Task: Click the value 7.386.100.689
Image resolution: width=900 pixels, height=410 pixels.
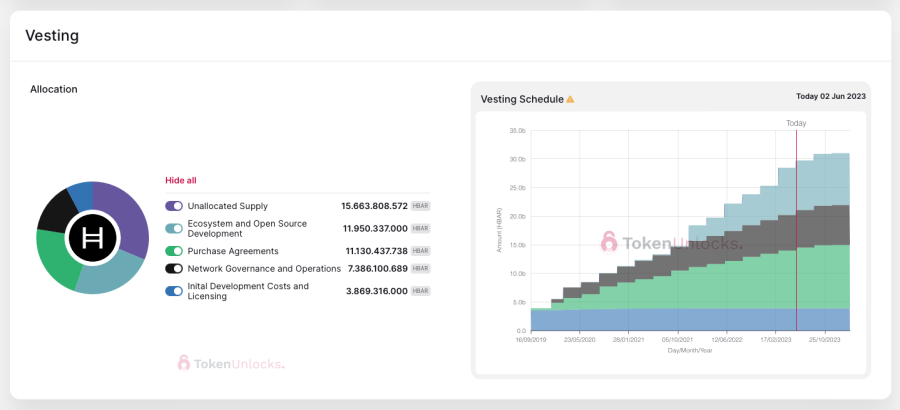Action: 378,268
